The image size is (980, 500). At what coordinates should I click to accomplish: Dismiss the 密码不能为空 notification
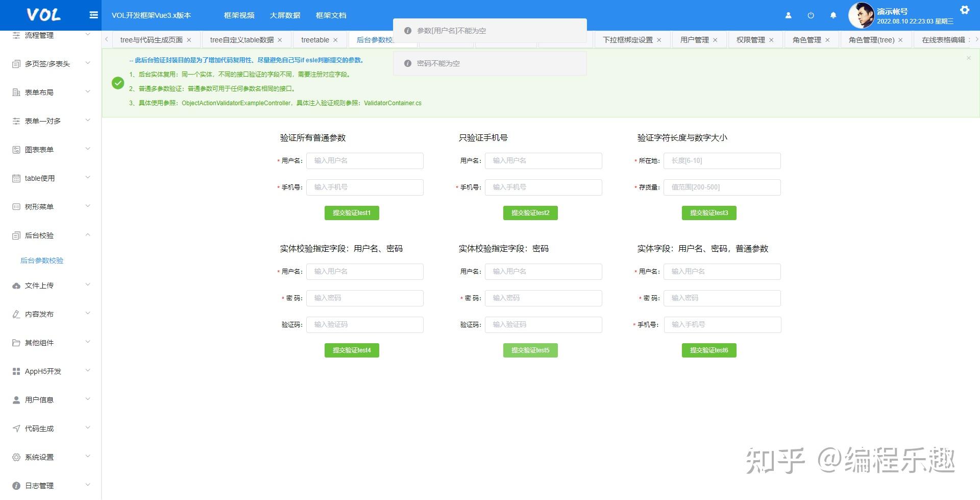(x=489, y=63)
